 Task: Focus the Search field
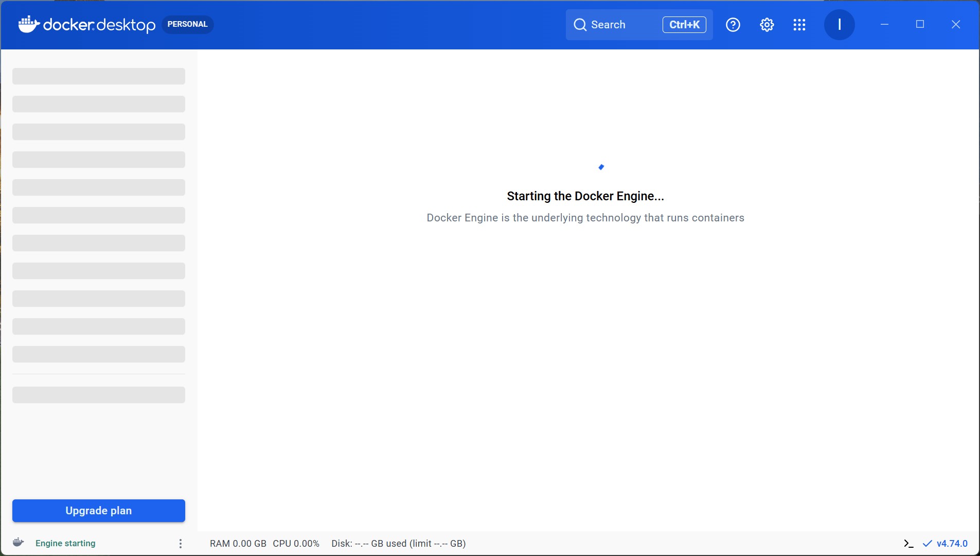click(x=639, y=25)
